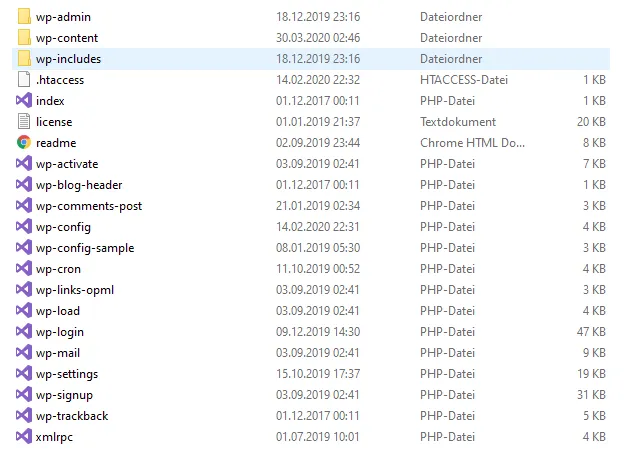Select the wp-includes folder name
This screenshot has width=625, height=457.
pos(69,59)
